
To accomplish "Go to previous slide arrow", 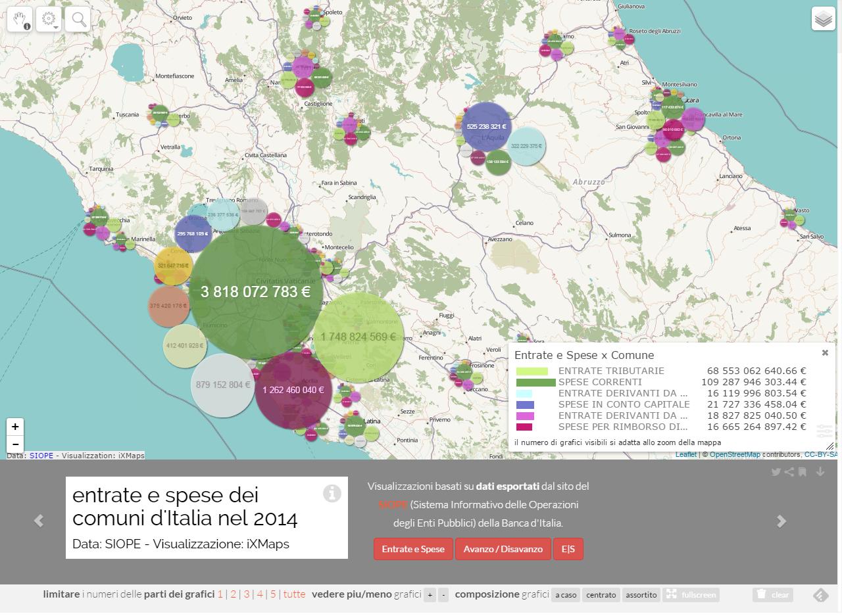I will point(39,521).
